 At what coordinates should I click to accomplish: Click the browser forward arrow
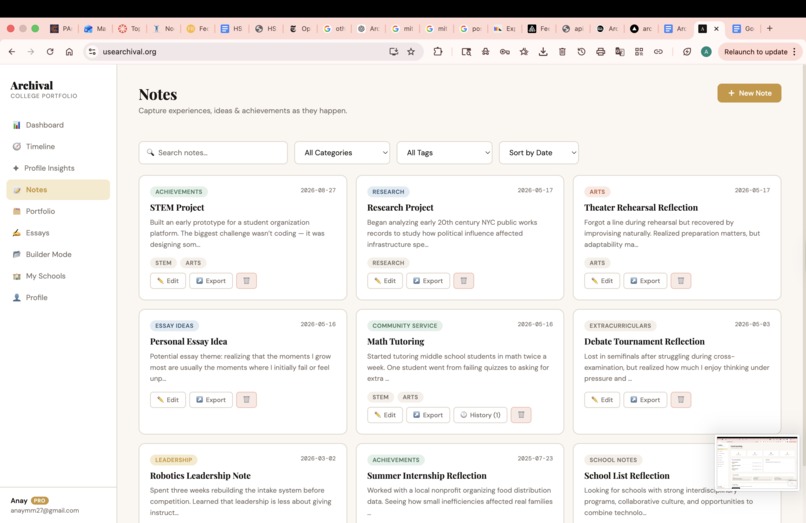[x=31, y=51]
